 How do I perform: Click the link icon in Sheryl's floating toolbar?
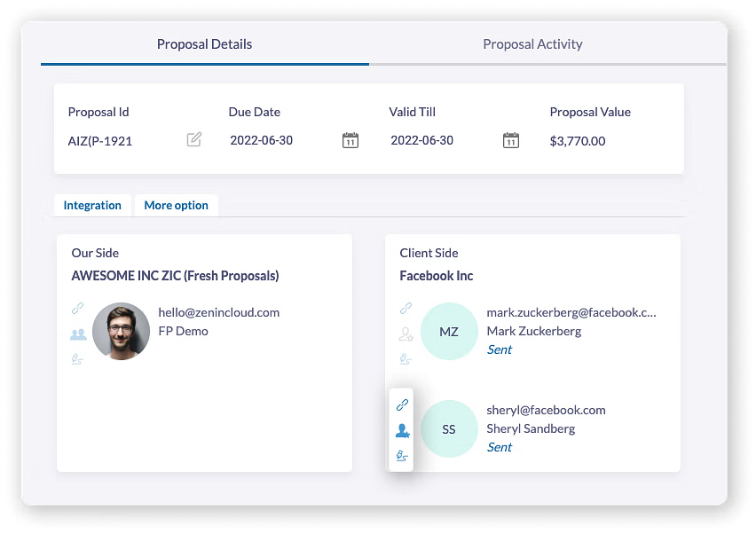(401, 404)
